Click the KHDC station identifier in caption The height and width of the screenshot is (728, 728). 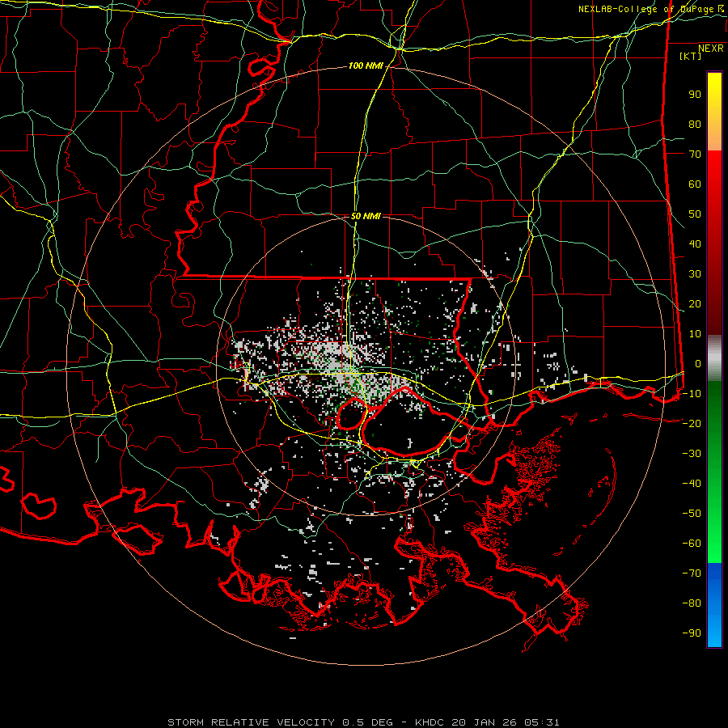click(x=431, y=722)
